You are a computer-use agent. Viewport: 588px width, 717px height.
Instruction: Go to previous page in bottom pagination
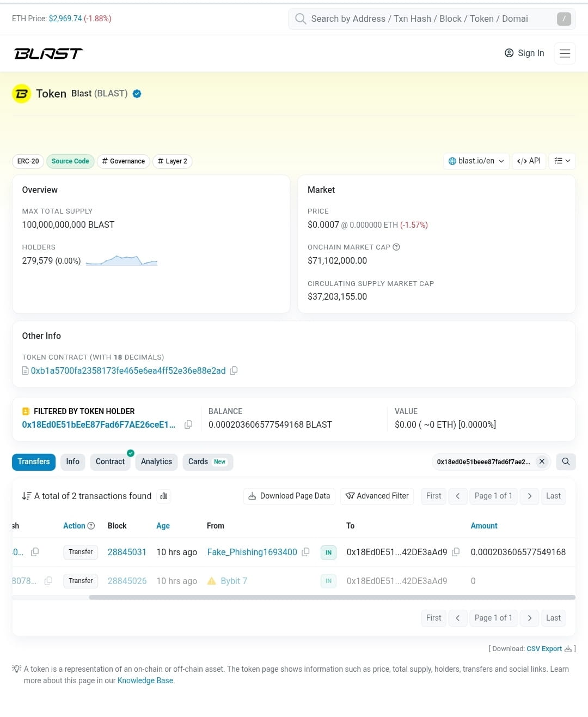[458, 618]
